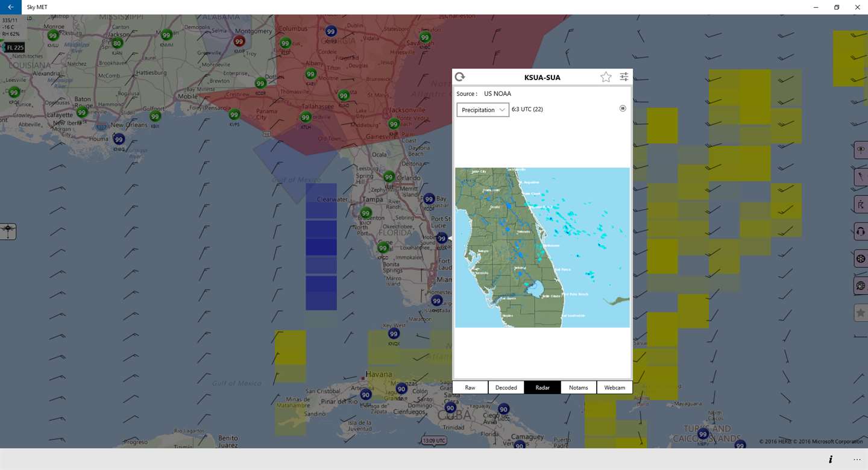Viewport: 868px width, 470px height.
Task: Select the KJAN station marker showing 80
Action: point(117,43)
